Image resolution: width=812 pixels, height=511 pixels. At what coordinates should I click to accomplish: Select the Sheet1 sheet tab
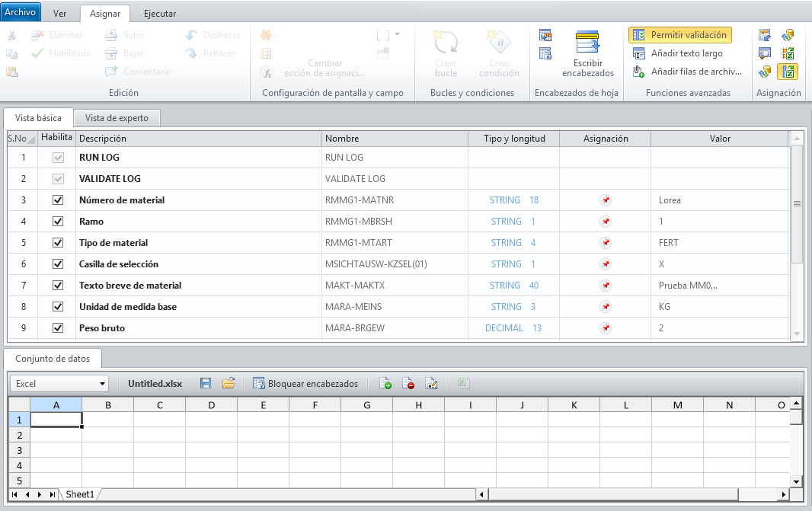80,494
